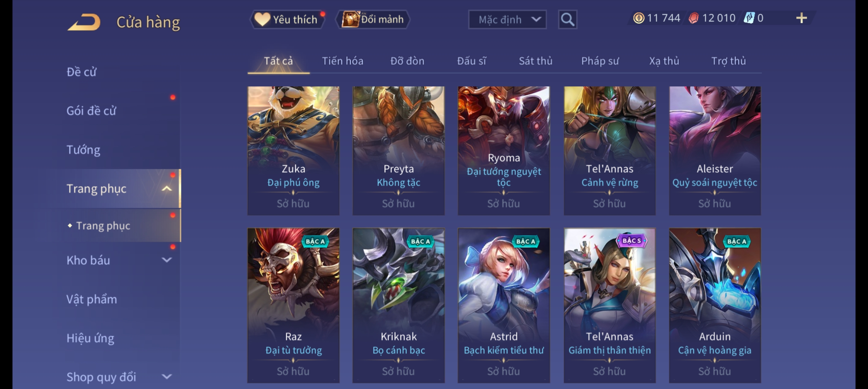Tap the chest icon for Đổi mảnh
This screenshot has width=868, height=389.
point(350,19)
